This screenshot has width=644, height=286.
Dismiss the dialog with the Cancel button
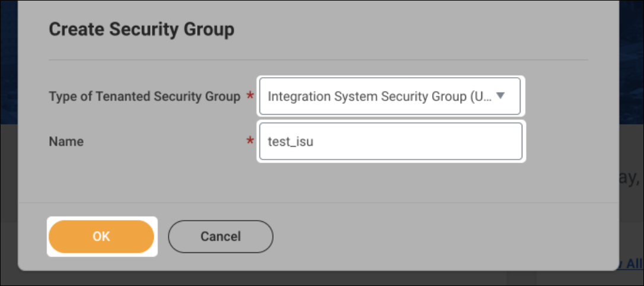pos(221,236)
